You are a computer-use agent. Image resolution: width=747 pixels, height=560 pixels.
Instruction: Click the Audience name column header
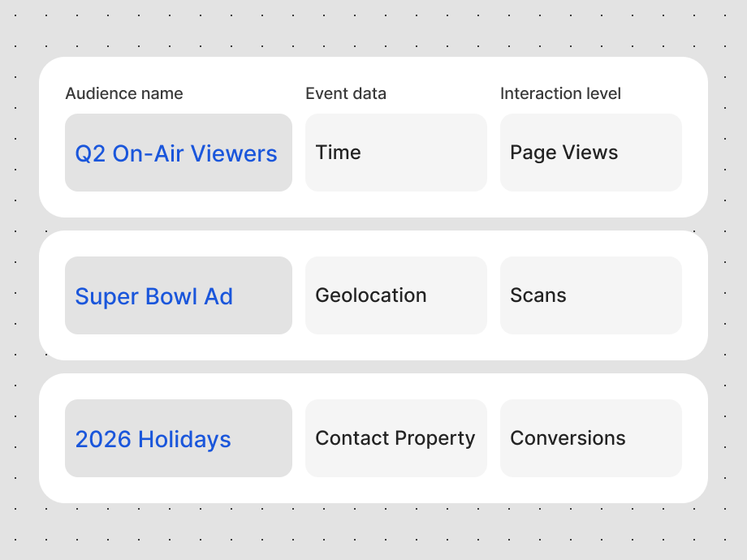click(x=124, y=93)
